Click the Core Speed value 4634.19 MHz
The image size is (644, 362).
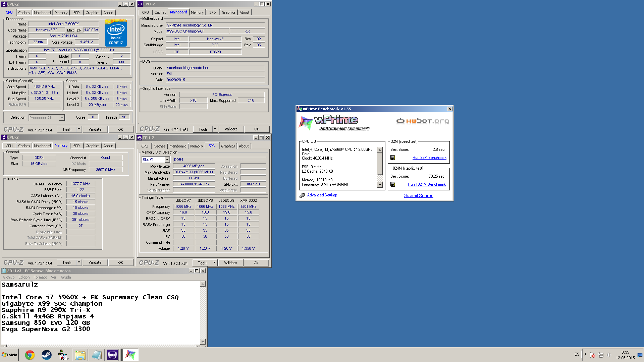[x=44, y=86]
